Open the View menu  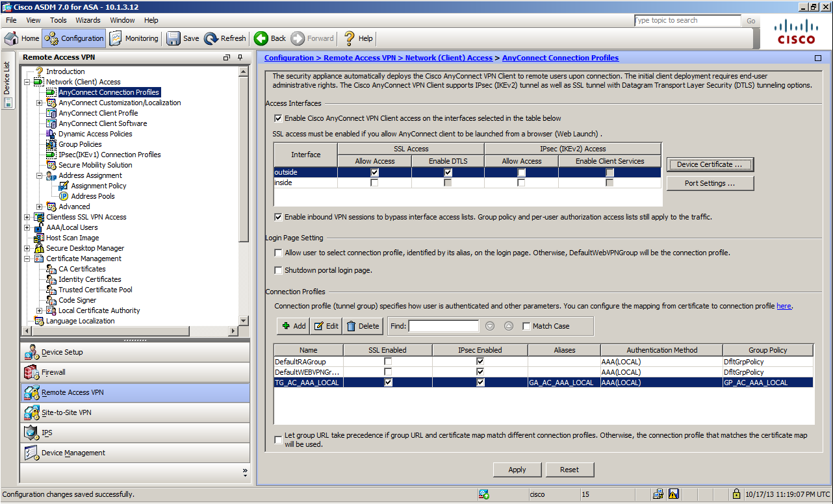click(x=33, y=20)
